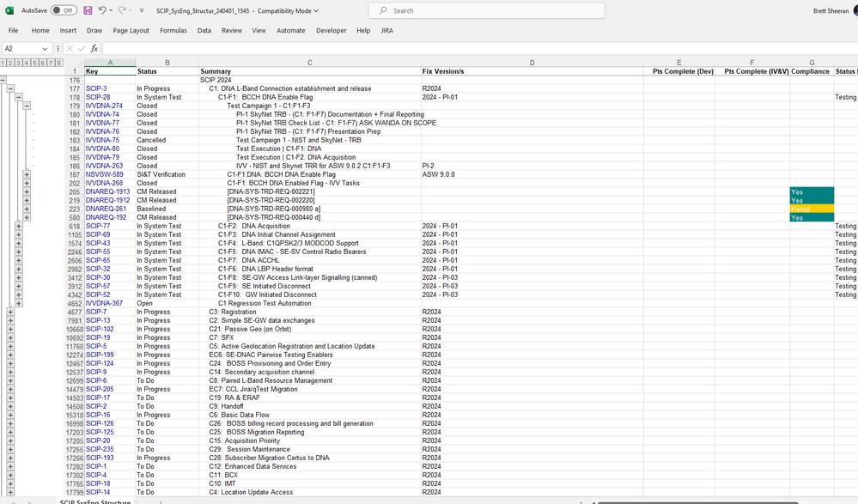Click outline level 6 button
This screenshot has height=504, width=858.
click(x=43, y=63)
